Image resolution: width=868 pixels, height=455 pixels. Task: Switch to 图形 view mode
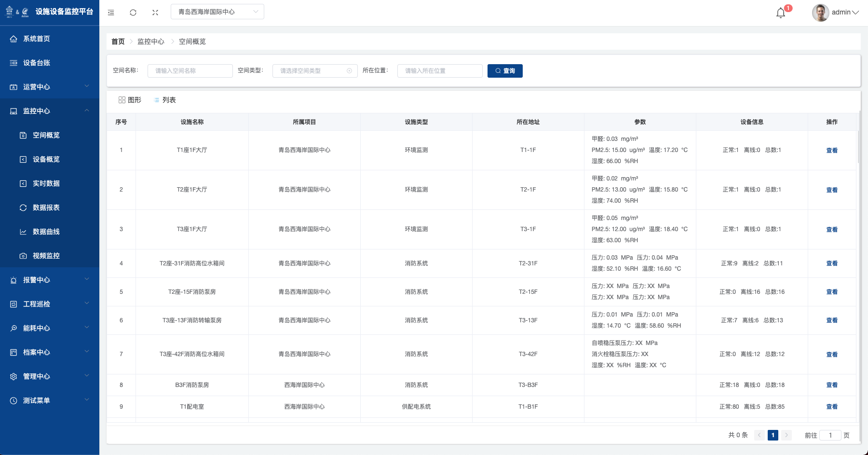pyautogui.click(x=130, y=100)
